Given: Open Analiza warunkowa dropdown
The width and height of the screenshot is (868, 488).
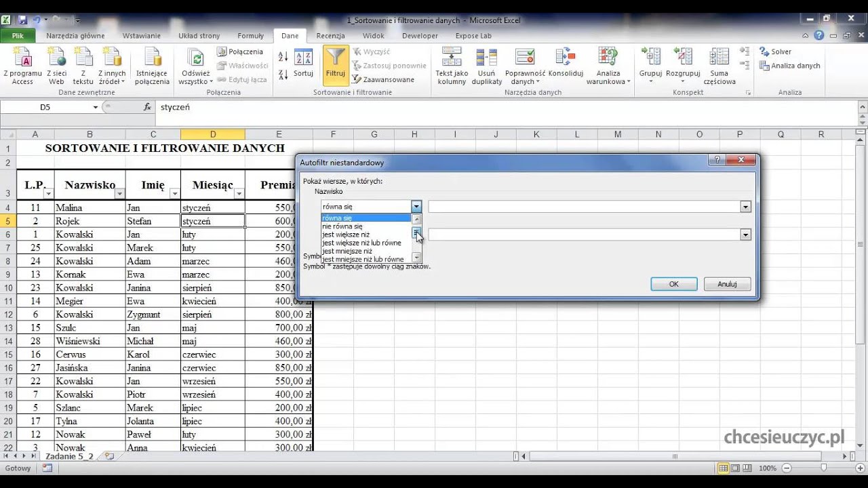Looking at the screenshot, I should tap(608, 66).
